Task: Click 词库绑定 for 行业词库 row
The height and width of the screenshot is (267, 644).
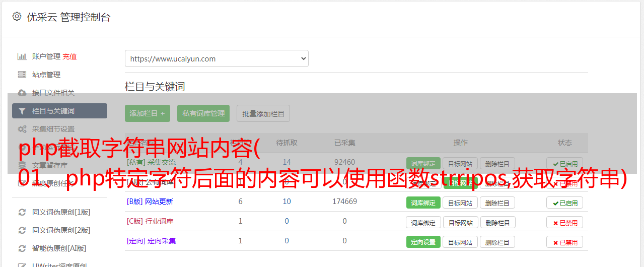Action: coord(423,223)
